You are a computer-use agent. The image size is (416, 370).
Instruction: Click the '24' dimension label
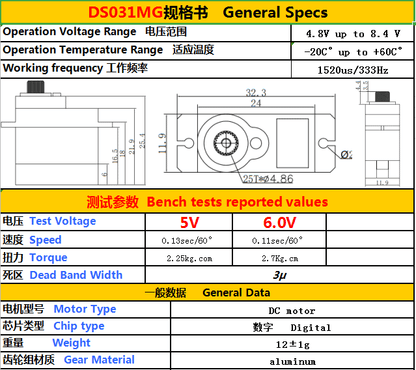point(256,103)
